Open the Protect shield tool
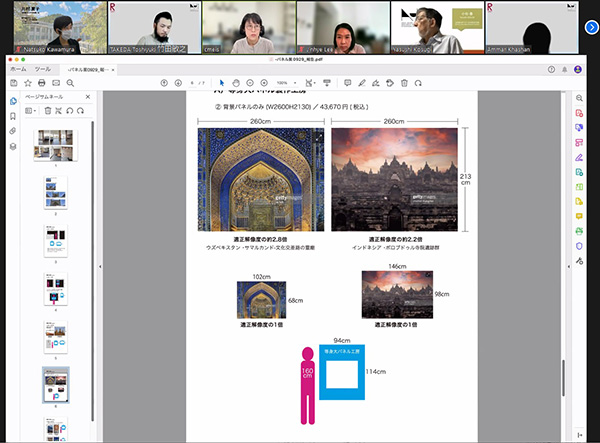The image size is (600, 443). click(579, 246)
